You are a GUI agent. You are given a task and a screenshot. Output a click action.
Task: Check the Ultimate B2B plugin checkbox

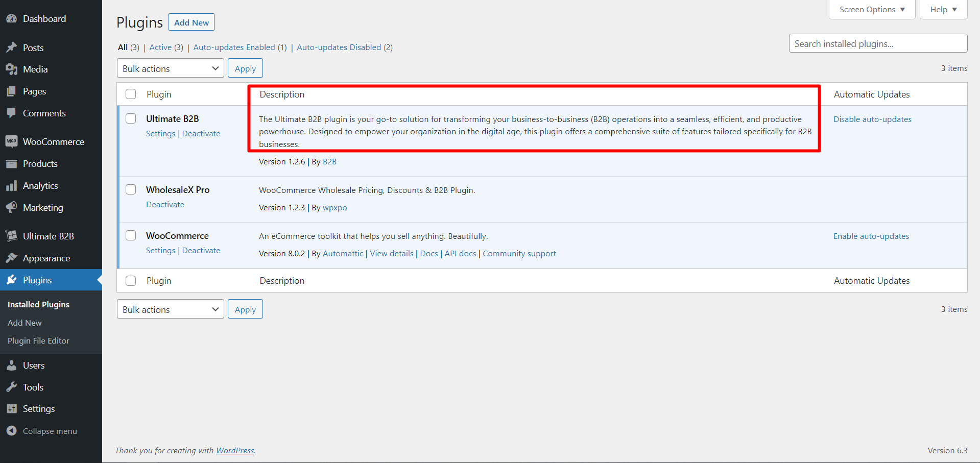point(131,118)
